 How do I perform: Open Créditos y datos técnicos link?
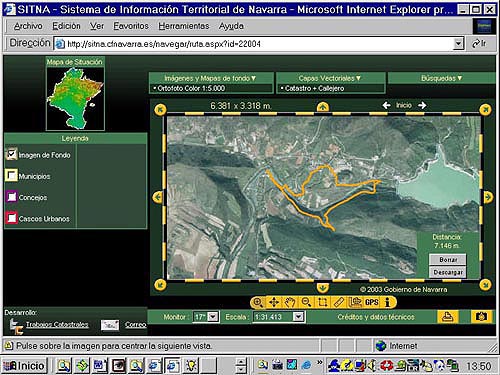(x=376, y=317)
